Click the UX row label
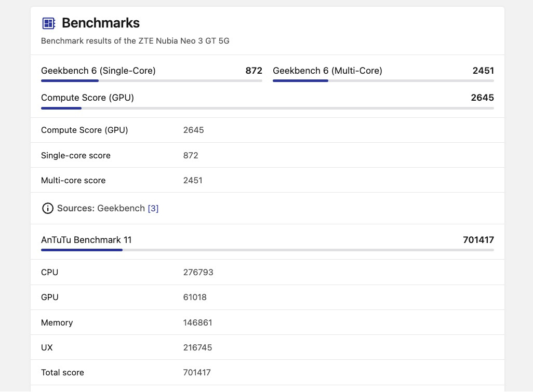 47,347
